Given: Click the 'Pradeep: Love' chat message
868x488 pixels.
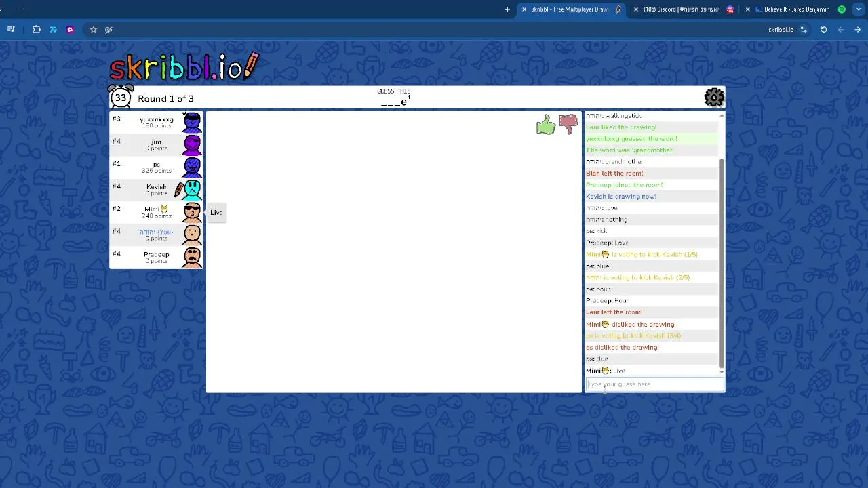Looking at the screenshot, I should [x=608, y=243].
